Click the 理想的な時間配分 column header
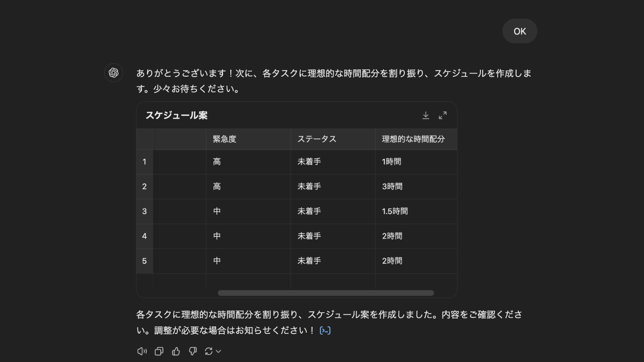The width and height of the screenshot is (644, 362). [413, 139]
